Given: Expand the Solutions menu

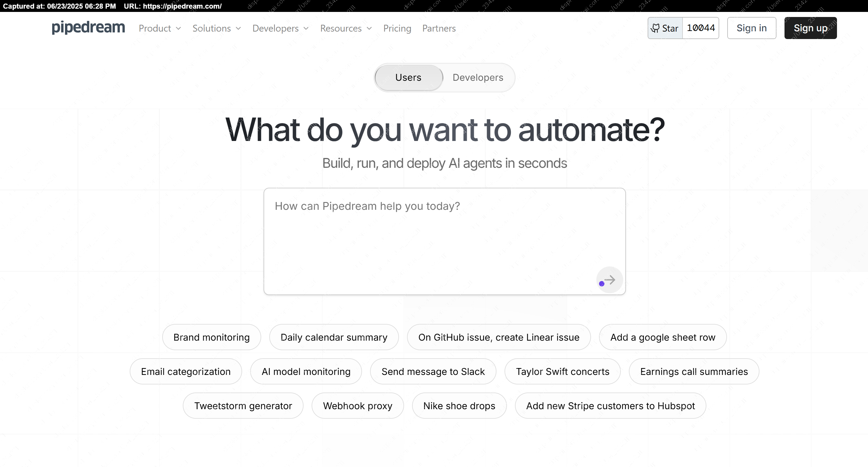Looking at the screenshot, I should click(x=217, y=28).
